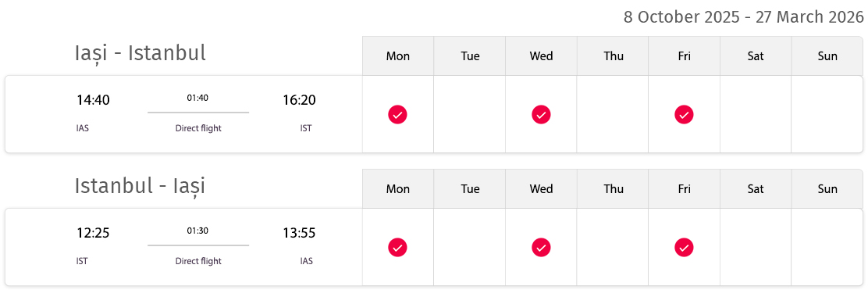The width and height of the screenshot is (868, 297).
Task: Select the Sat header in Istanbul - Iași table
Action: [x=756, y=189]
